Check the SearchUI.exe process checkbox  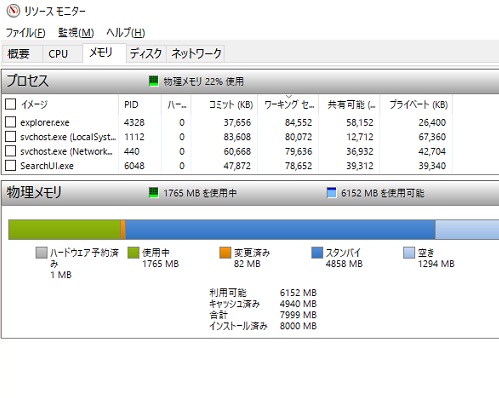click(x=11, y=165)
